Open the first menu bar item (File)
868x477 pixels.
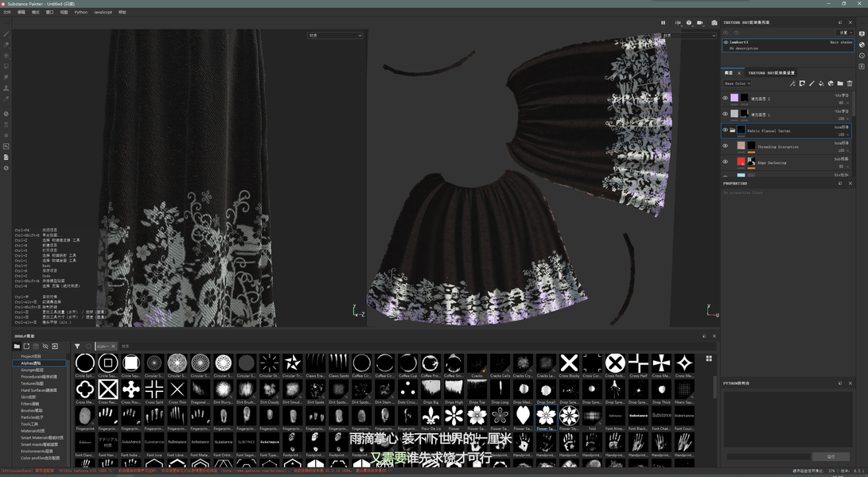point(7,12)
